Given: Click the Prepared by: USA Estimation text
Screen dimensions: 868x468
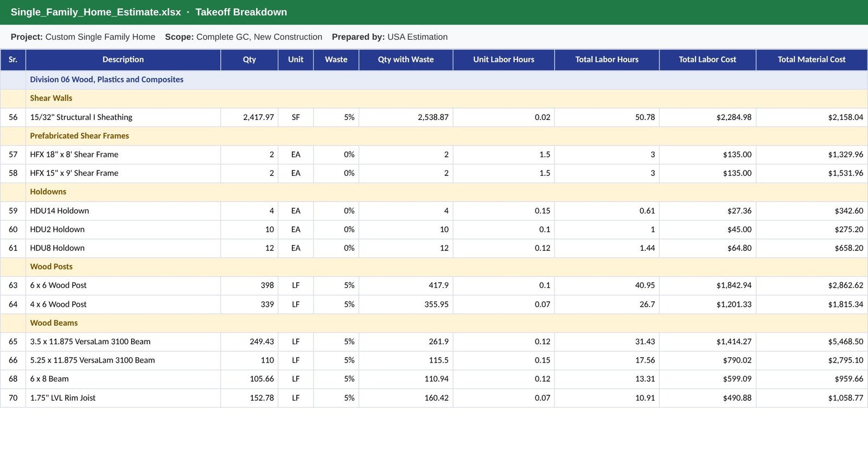Looking at the screenshot, I should click(390, 37).
